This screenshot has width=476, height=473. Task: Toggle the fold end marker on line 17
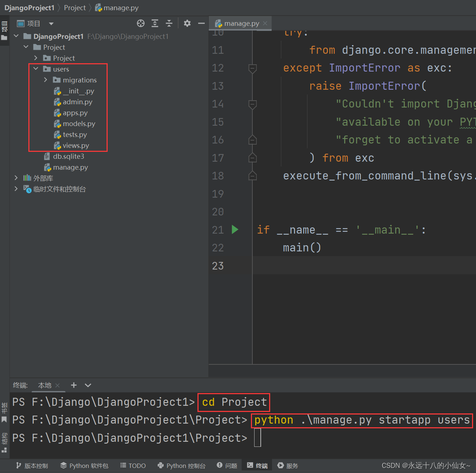252,158
